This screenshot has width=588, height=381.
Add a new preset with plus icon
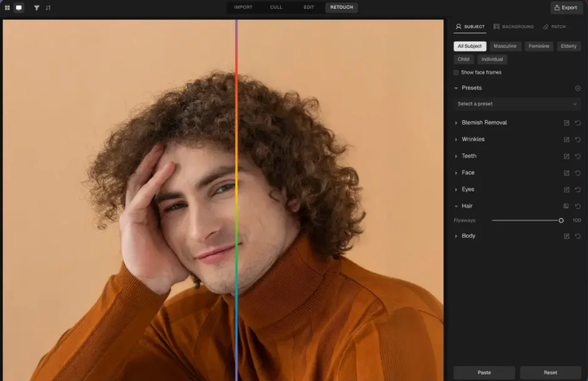pyautogui.click(x=578, y=88)
